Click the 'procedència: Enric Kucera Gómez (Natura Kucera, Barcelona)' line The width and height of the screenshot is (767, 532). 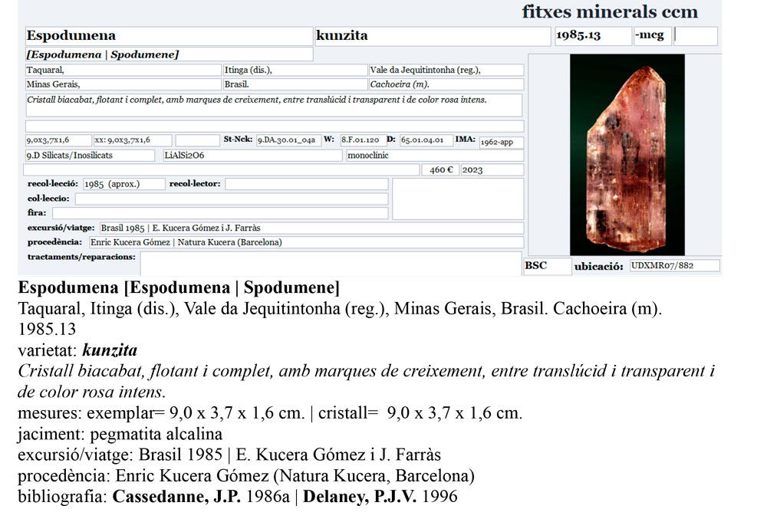click(246, 476)
